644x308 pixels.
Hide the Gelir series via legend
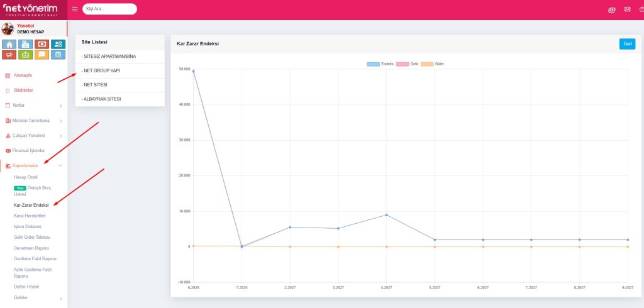coord(408,64)
